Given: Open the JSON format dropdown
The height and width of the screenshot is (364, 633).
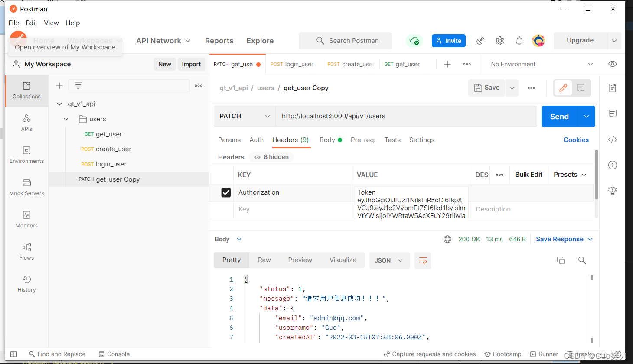Looking at the screenshot, I should pyautogui.click(x=389, y=260).
